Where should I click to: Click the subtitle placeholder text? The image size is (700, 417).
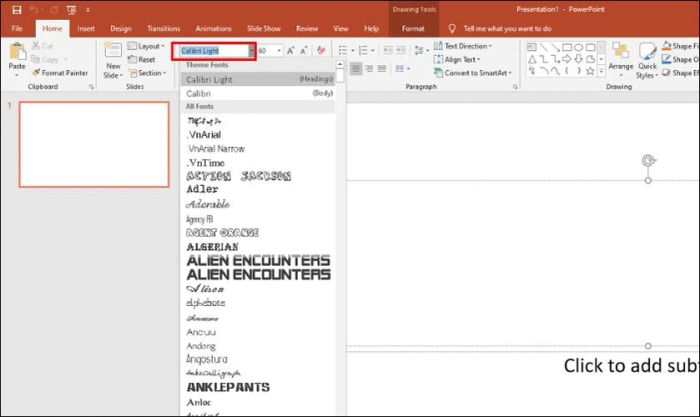(x=631, y=366)
